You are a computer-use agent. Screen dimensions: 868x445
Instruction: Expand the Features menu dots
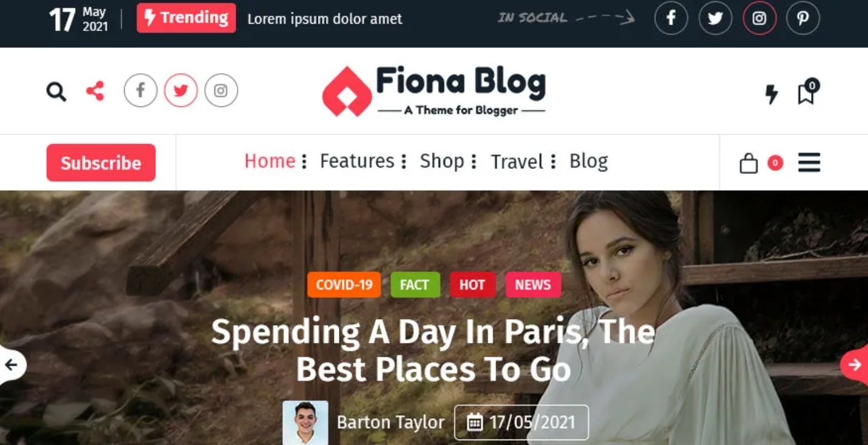click(404, 162)
